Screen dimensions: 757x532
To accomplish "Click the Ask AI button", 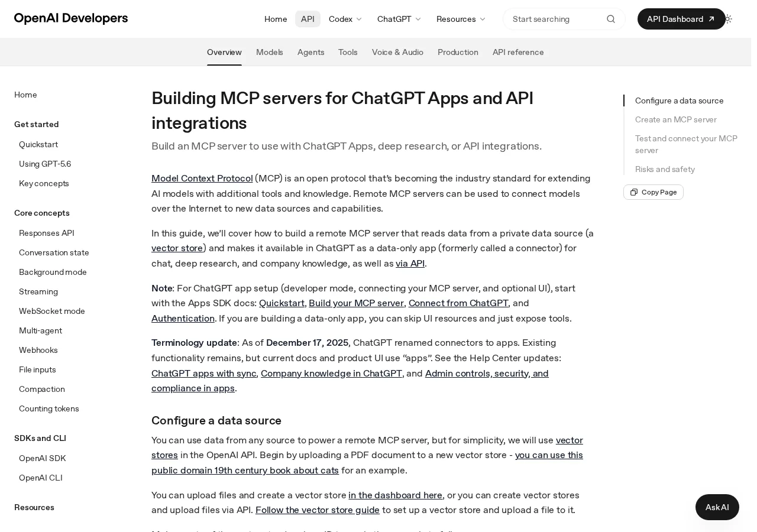I will (x=717, y=507).
